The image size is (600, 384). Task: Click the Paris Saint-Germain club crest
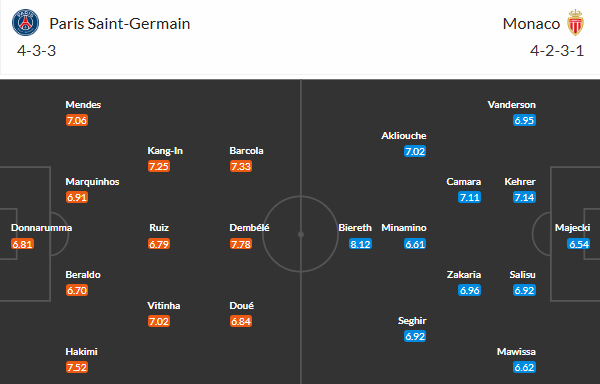(x=25, y=23)
